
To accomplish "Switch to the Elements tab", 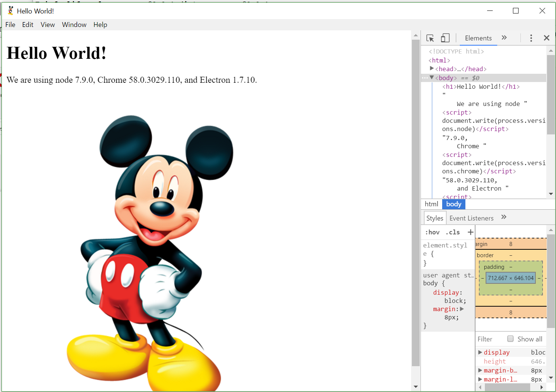I will pyautogui.click(x=478, y=38).
